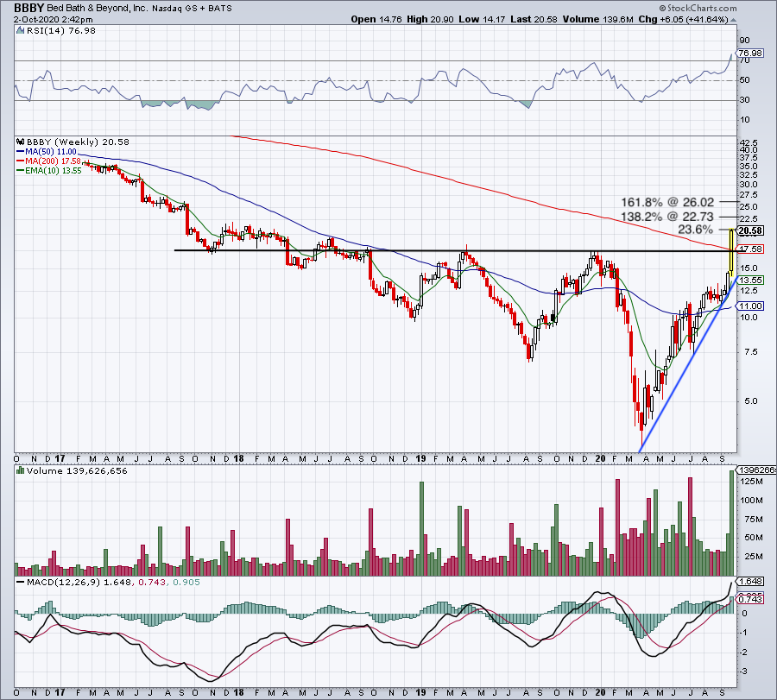
Task: Click the 90 level label on RSI axis
Action: point(744,41)
